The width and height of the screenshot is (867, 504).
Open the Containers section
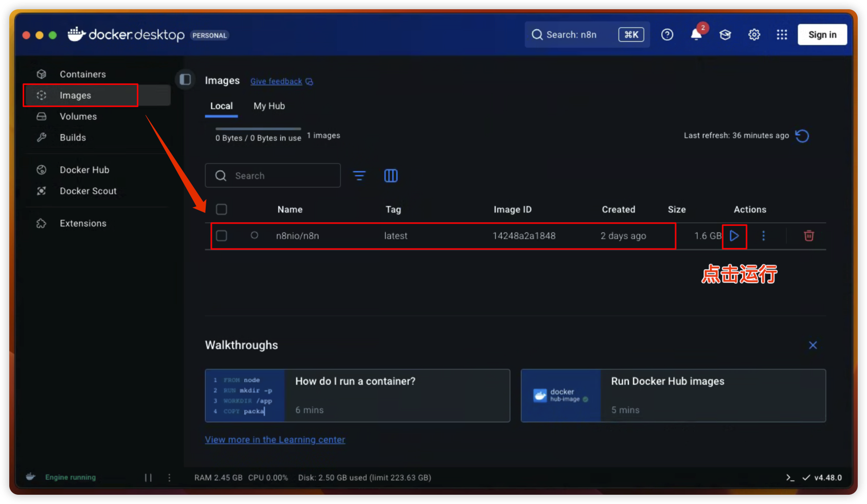point(82,74)
